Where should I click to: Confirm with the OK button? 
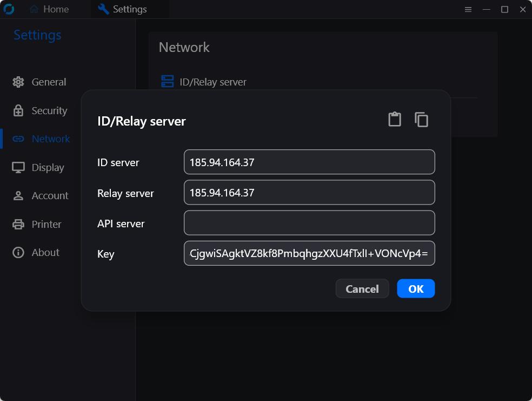(x=416, y=288)
